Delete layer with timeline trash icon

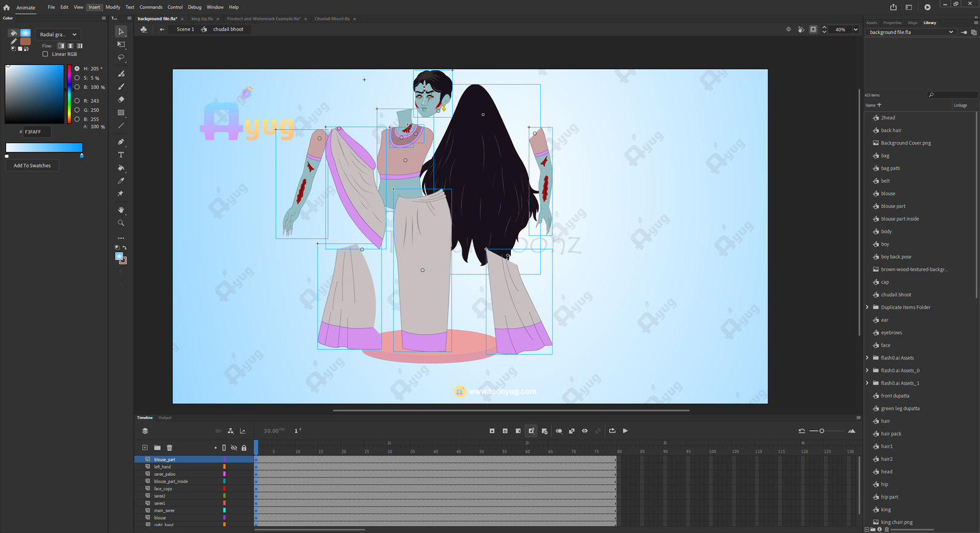tap(170, 448)
